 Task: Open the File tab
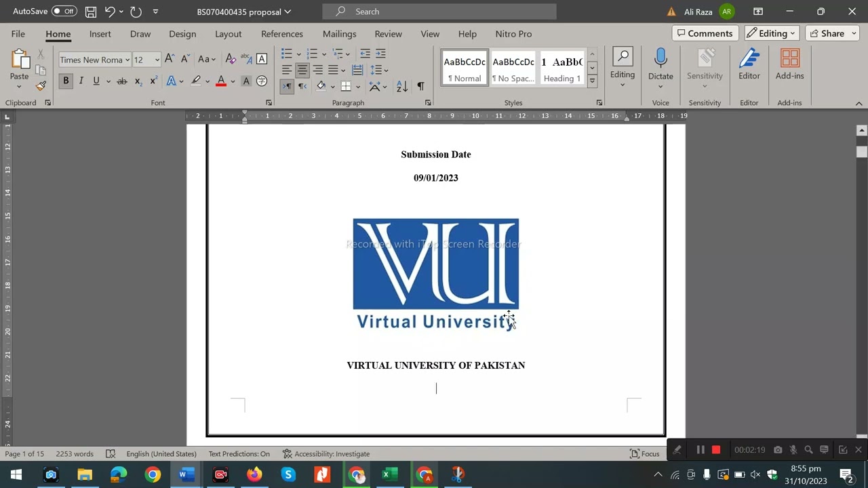(18, 34)
